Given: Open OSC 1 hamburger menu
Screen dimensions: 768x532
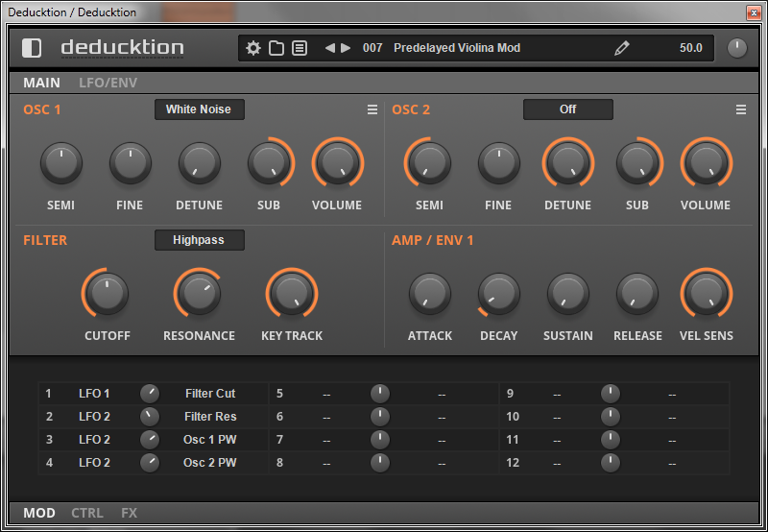Looking at the screenshot, I should [372, 110].
